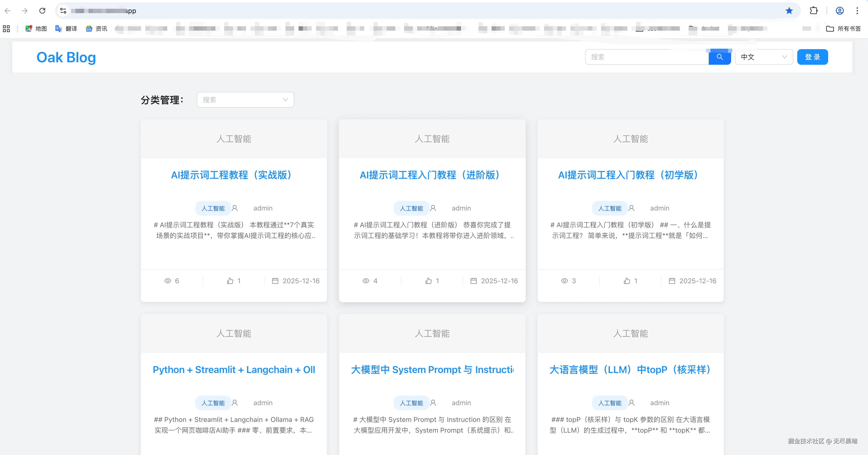Click thumbs-up icon on 实战版 article card
The image size is (868, 455).
(x=230, y=281)
